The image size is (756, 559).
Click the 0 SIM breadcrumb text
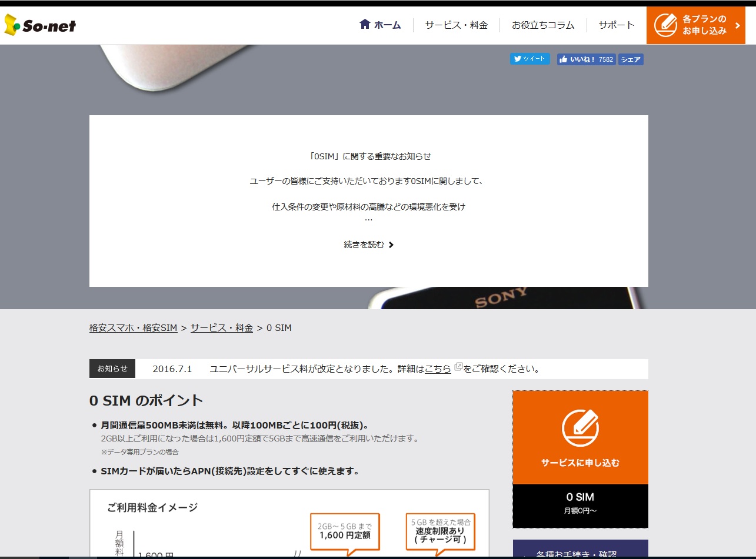279,327
